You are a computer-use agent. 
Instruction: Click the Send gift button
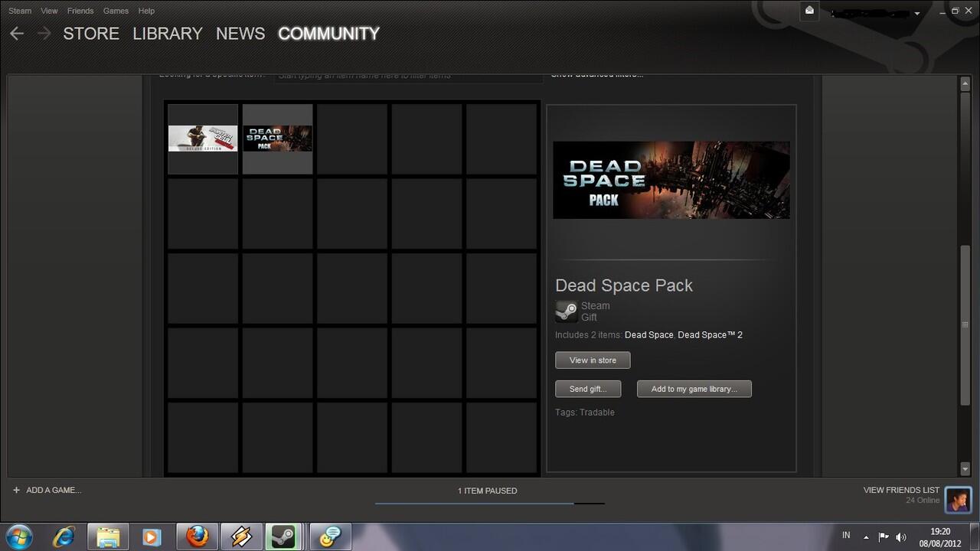588,389
